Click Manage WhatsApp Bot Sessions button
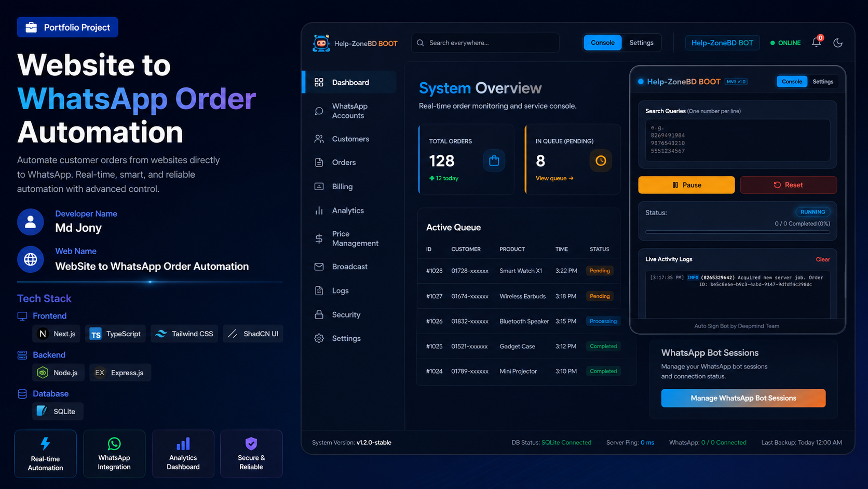 tap(743, 398)
